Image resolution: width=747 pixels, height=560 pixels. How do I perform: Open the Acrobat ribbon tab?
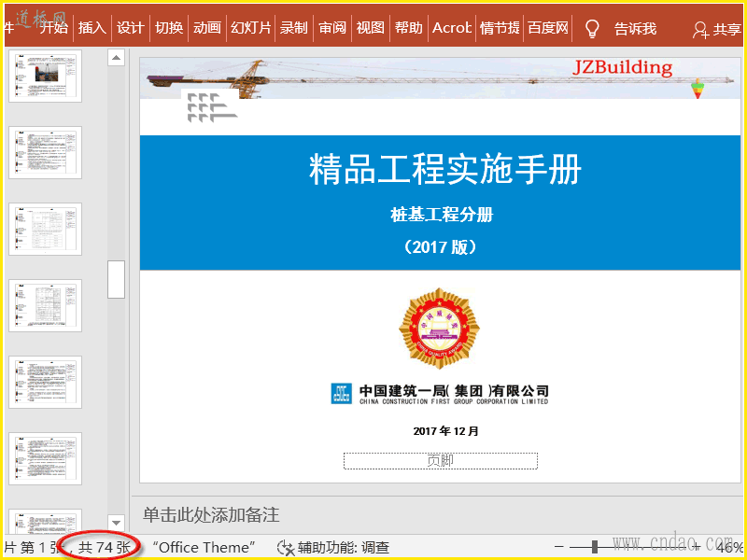(452, 28)
